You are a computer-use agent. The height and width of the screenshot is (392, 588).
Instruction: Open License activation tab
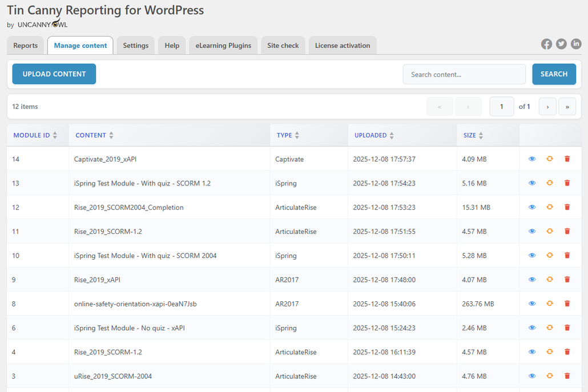(343, 45)
